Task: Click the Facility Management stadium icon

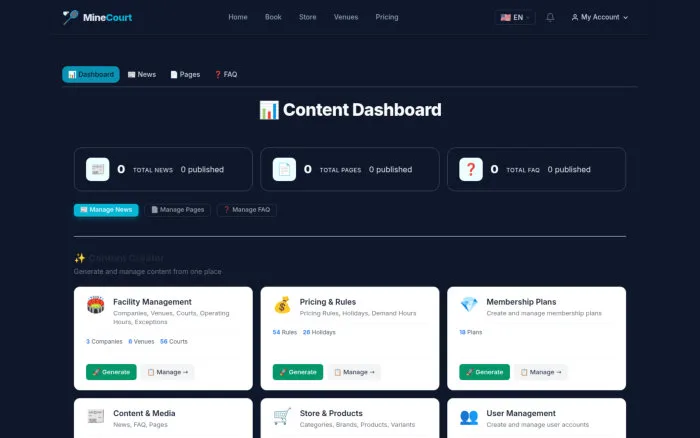Action: coord(96,305)
